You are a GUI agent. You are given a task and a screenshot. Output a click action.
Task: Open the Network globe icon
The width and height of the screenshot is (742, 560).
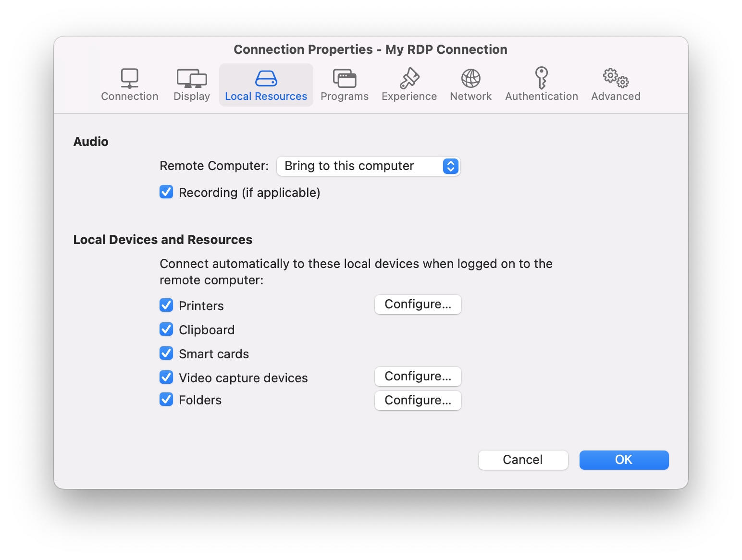click(470, 78)
